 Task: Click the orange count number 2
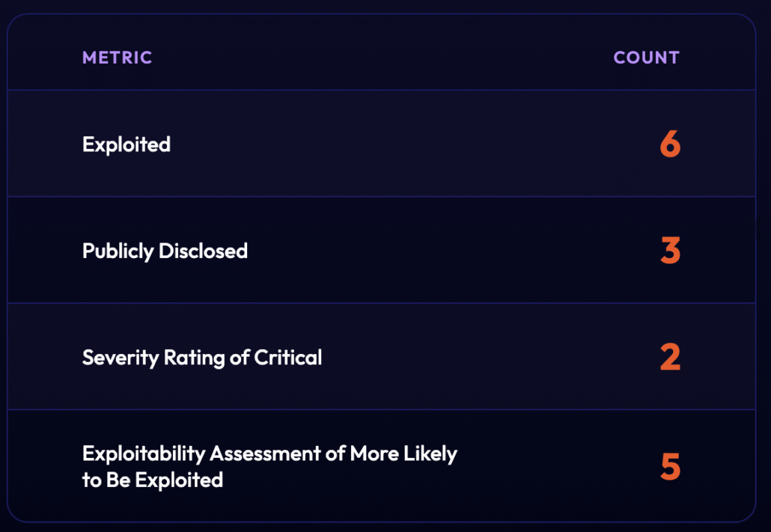pos(670,358)
